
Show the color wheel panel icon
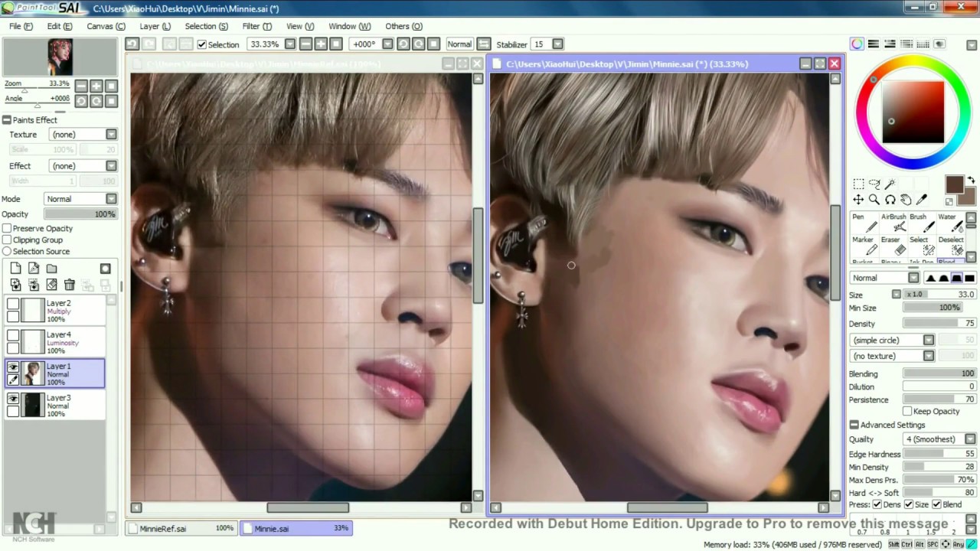[857, 44]
